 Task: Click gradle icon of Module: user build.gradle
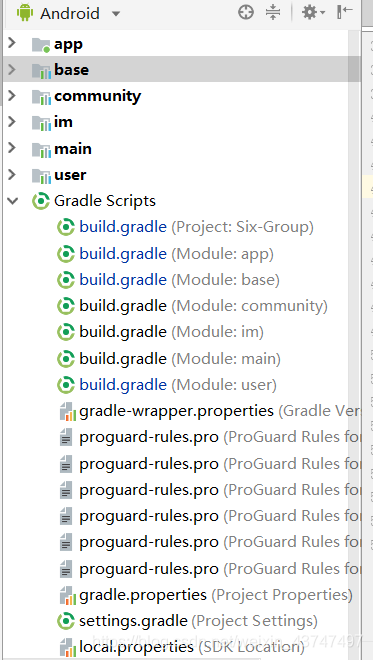tap(66, 385)
